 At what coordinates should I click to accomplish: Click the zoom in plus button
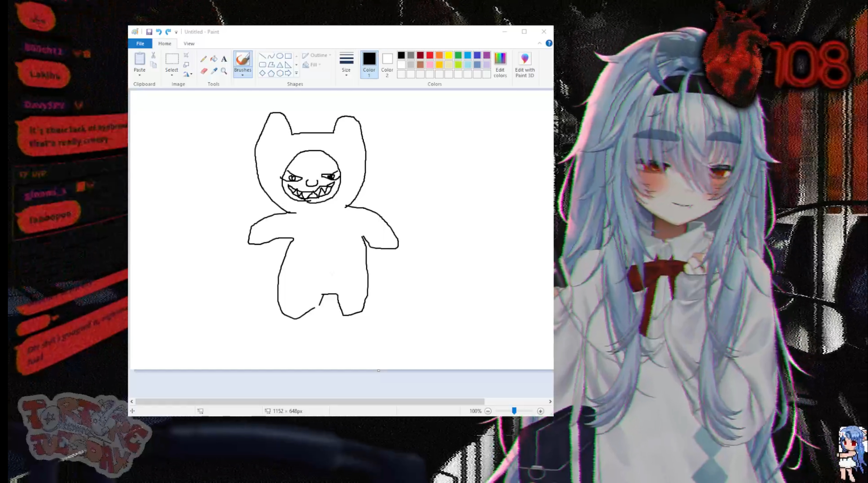(540, 411)
